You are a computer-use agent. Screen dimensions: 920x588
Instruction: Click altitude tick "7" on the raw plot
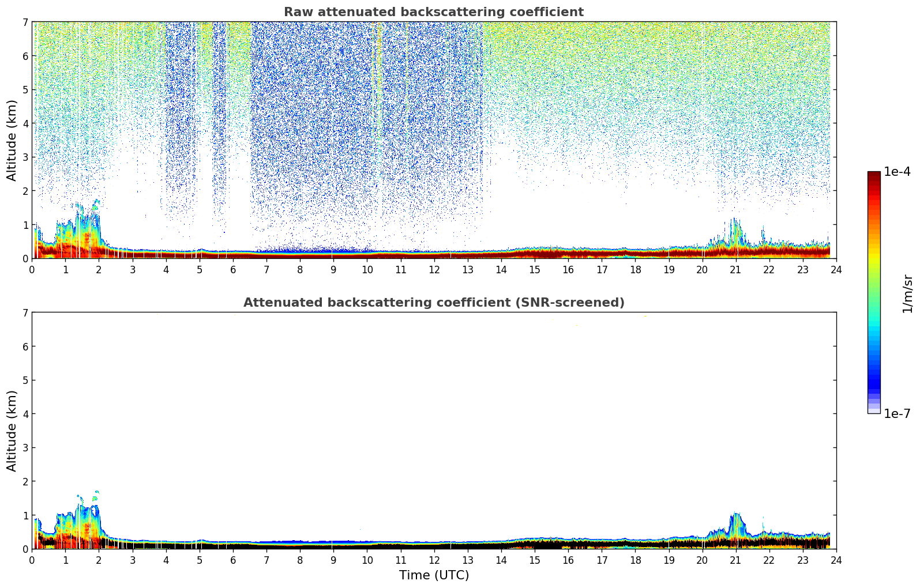pyautogui.click(x=25, y=22)
